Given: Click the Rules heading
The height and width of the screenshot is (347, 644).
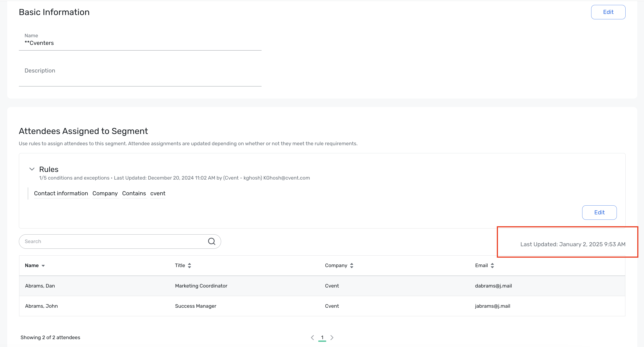Looking at the screenshot, I should click(49, 169).
